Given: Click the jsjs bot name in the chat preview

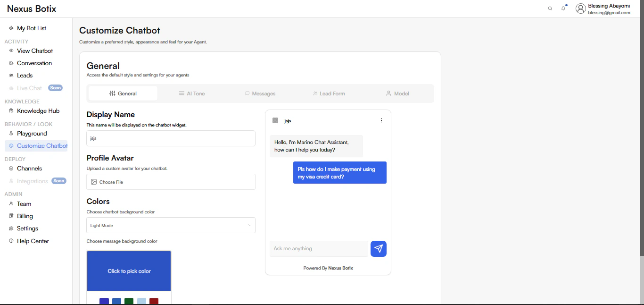Looking at the screenshot, I should [288, 121].
